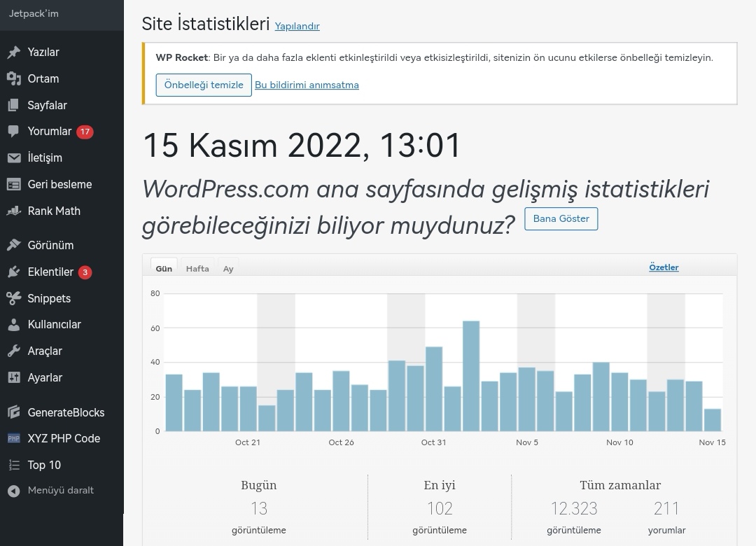Click the Snippets scissors icon

[x=14, y=298]
